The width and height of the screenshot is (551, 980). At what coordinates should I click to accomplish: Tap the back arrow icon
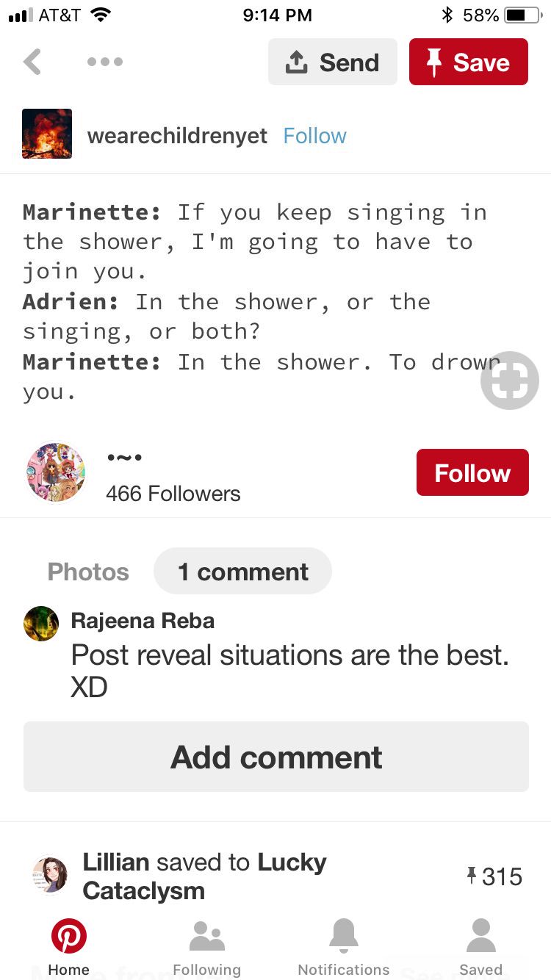pyautogui.click(x=32, y=62)
